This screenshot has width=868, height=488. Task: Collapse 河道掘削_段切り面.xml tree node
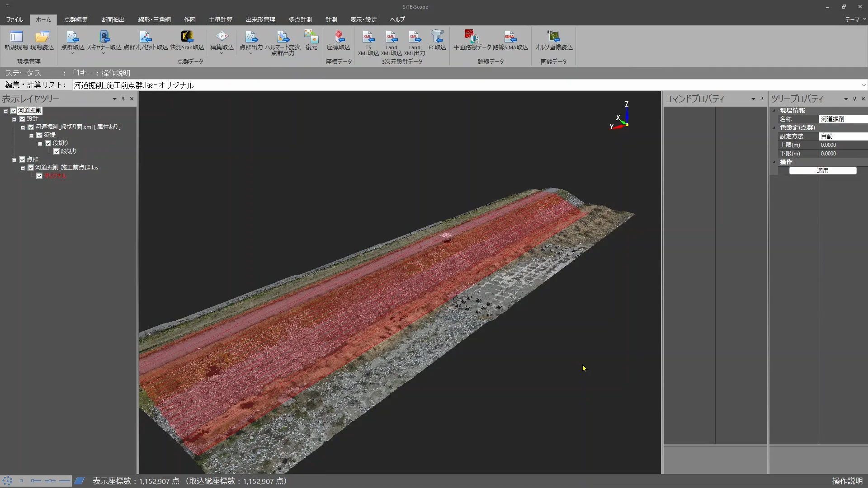(23, 127)
